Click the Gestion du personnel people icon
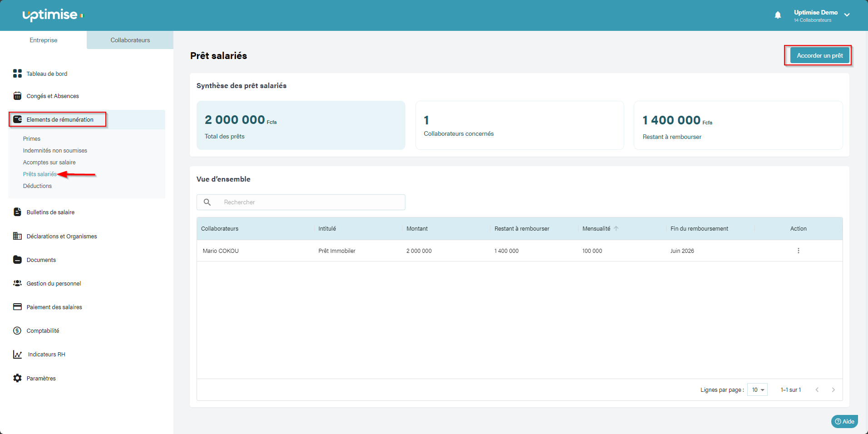 click(x=17, y=283)
